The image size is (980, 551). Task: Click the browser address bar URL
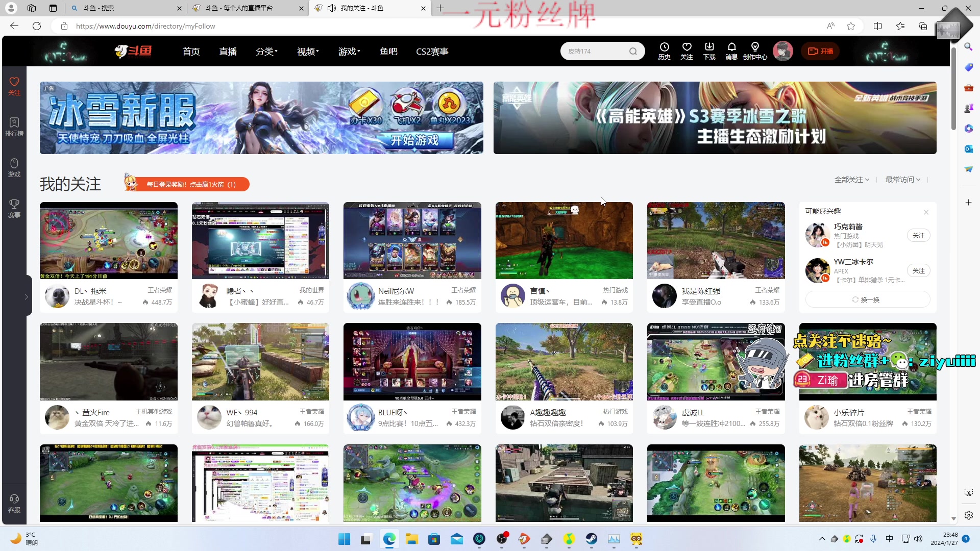(145, 26)
